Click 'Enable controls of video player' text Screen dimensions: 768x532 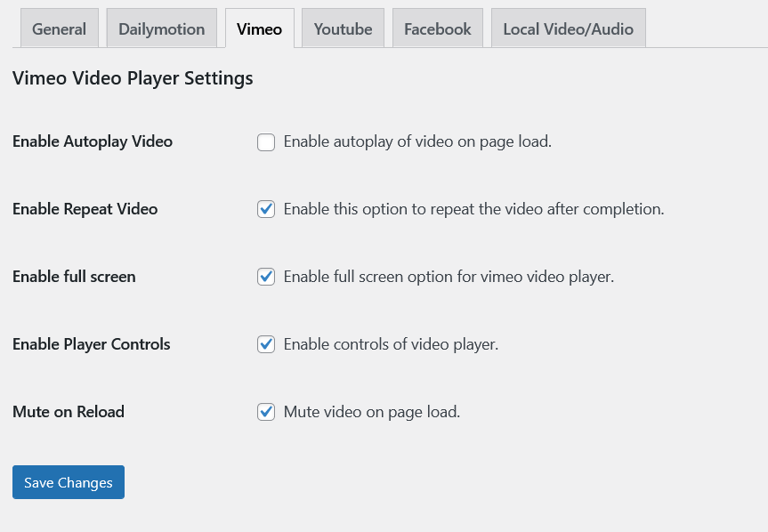(391, 344)
